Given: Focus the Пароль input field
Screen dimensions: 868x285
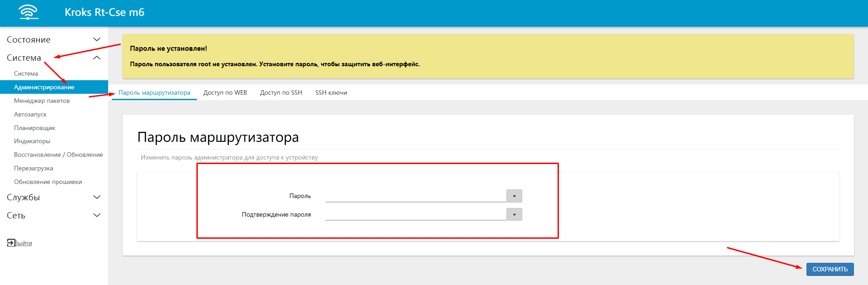Looking at the screenshot, I should (415, 196).
